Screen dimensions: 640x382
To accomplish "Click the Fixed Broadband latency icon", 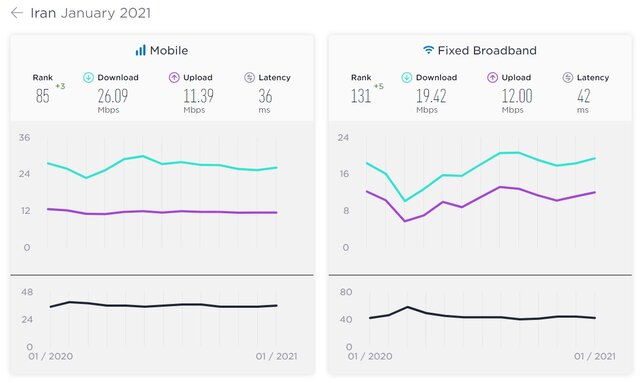I will click(568, 78).
